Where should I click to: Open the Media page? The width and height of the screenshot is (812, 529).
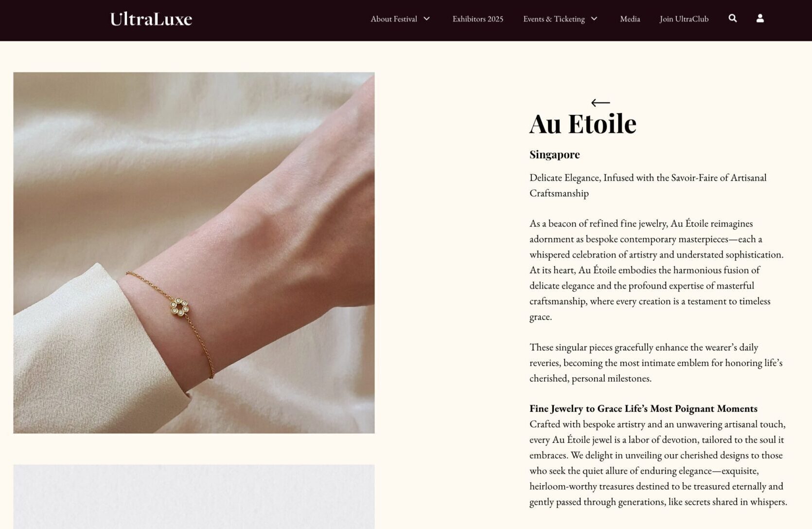[x=630, y=19]
